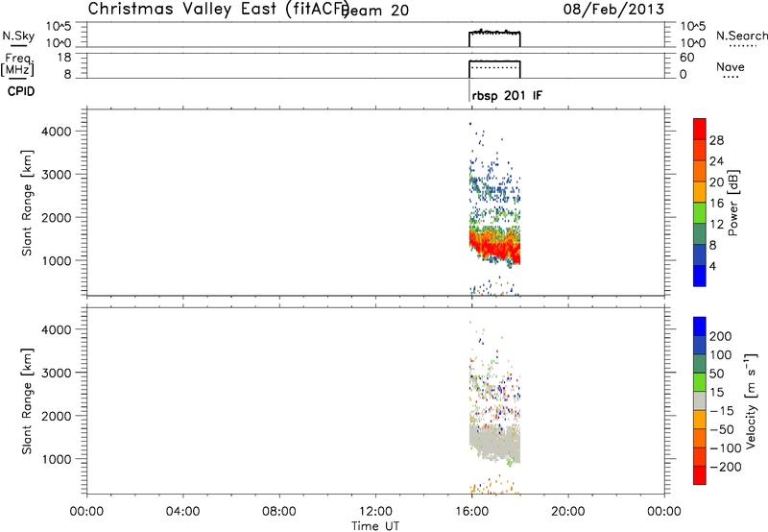Click power scale value '28'

[x=716, y=140]
